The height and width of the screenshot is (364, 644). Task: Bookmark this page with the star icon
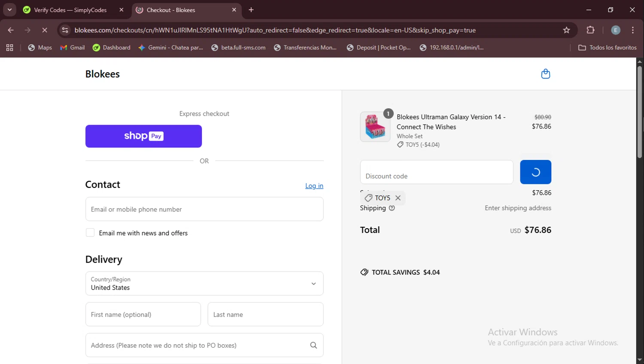(x=566, y=30)
